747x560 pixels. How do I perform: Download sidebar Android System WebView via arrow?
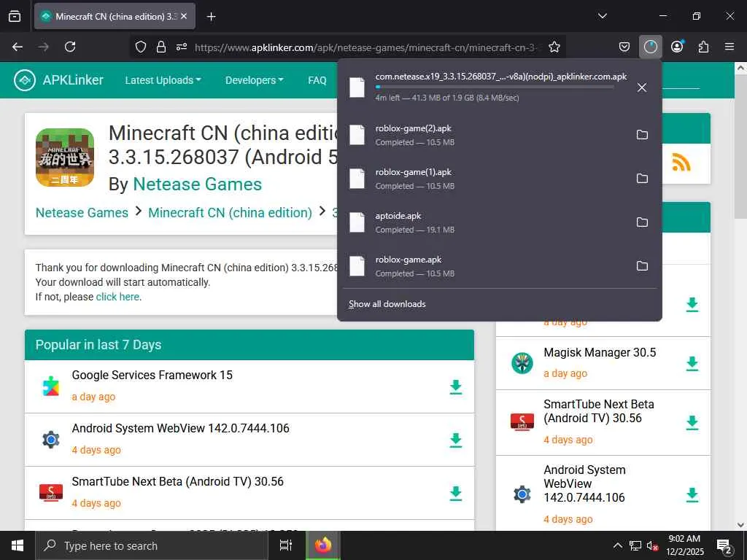(x=692, y=495)
